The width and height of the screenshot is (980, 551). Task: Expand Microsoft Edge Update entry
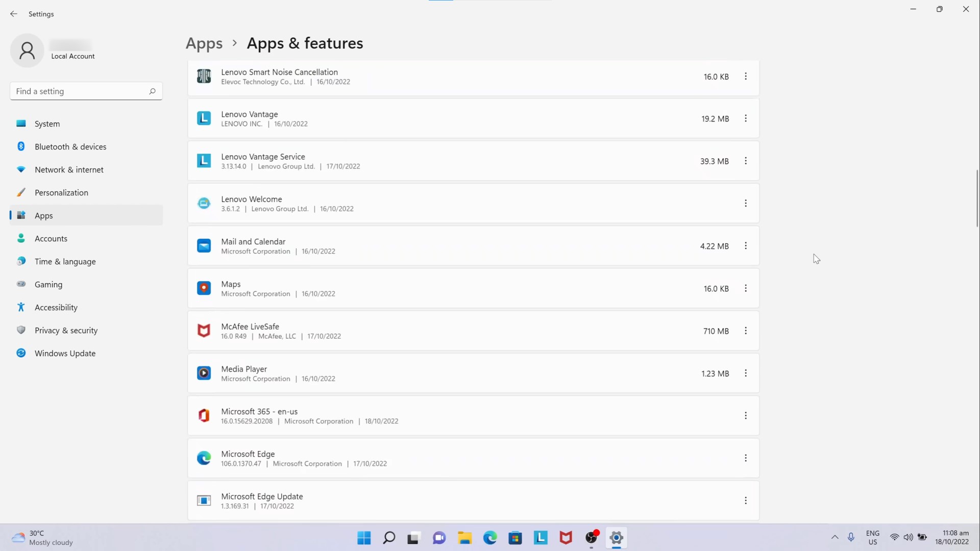[x=746, y=500]
